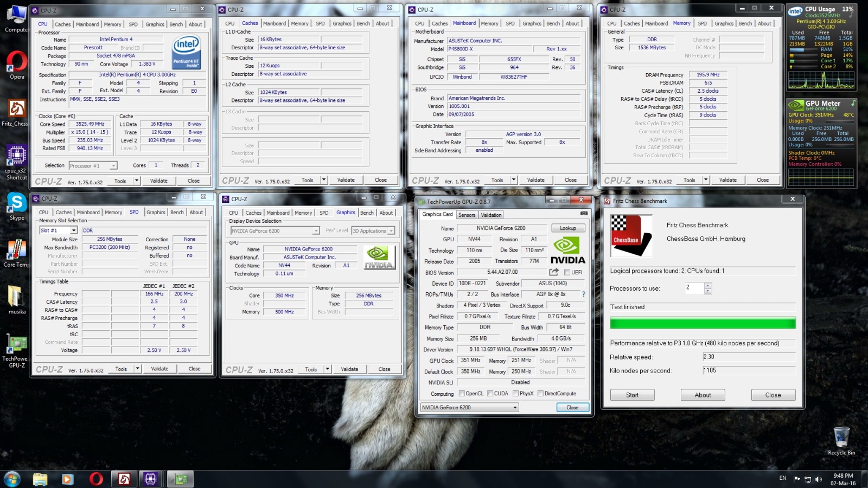
Task: Click Validate in CPU-Z window showing Mainboard
Action: [536, 179]
